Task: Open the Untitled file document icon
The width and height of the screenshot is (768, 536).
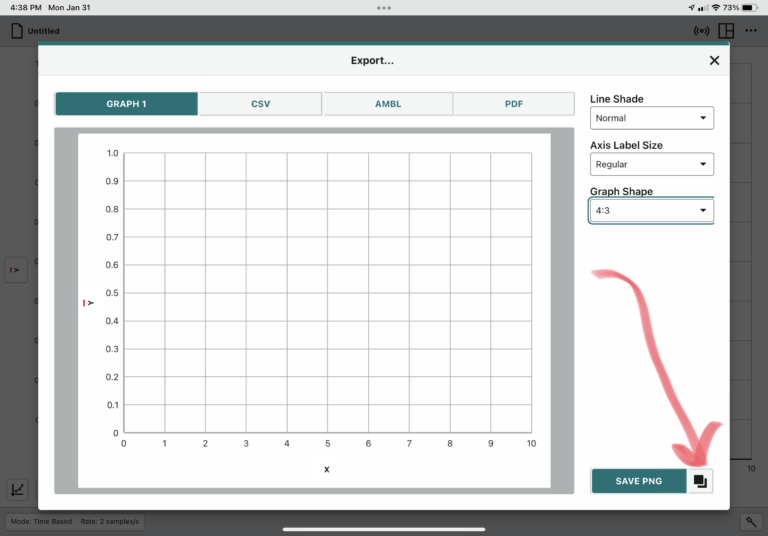Action: click(17, 31)
